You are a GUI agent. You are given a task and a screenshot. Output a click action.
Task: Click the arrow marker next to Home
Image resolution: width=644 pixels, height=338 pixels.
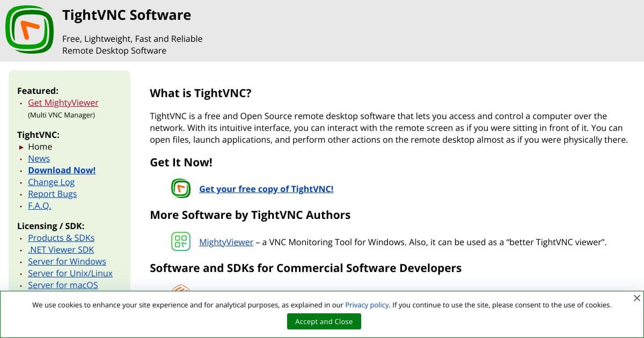click(x=21, y=146)
